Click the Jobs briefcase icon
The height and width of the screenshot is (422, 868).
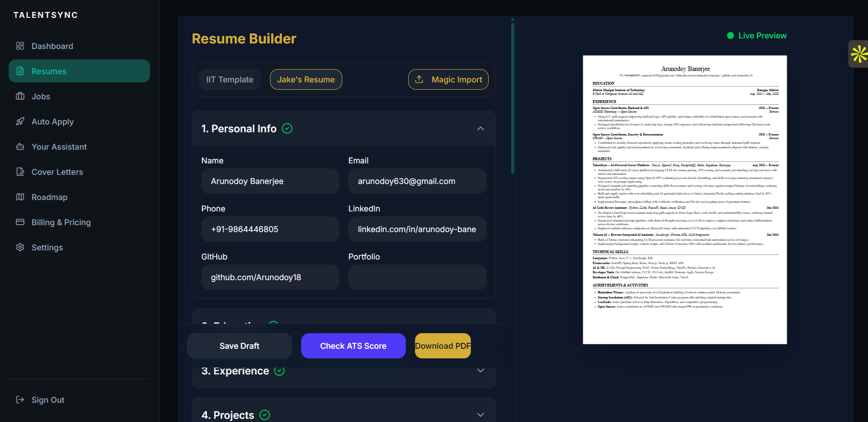click(20, 96)
